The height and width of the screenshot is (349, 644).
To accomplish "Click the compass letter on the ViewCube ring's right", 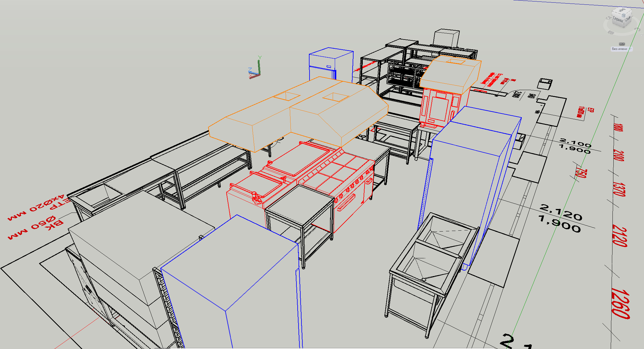I will pyautogui.click(x=638, y=29).
